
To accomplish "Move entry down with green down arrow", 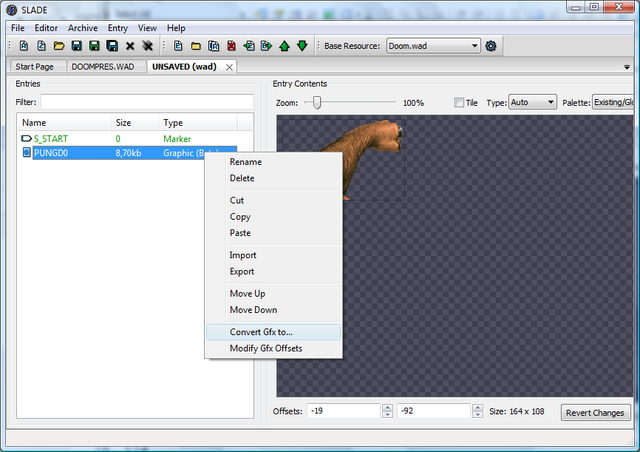I will click(302, 46).
